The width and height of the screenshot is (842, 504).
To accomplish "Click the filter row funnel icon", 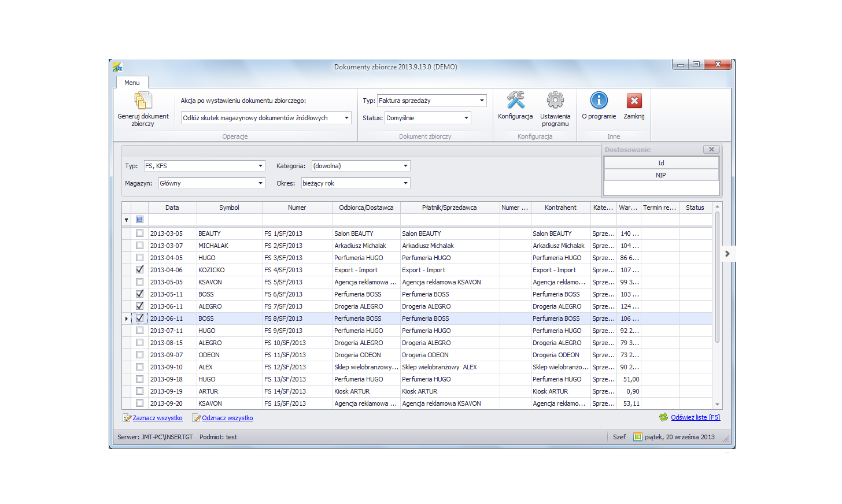I will 126,220.
